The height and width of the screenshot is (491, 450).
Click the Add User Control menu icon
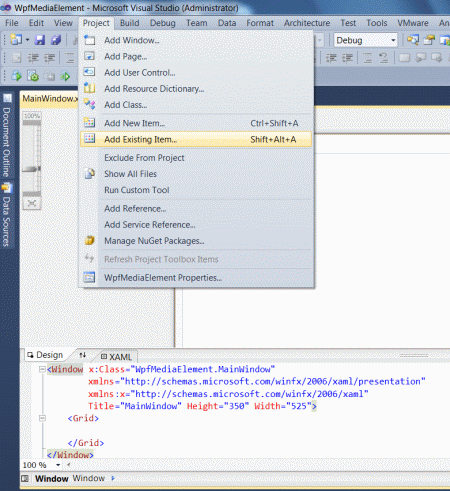(89, 72)
